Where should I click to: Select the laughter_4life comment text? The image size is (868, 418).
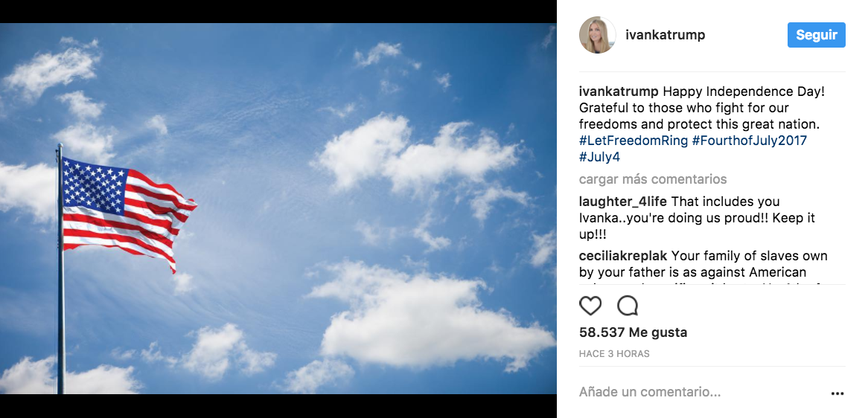[x=697, y=218]
